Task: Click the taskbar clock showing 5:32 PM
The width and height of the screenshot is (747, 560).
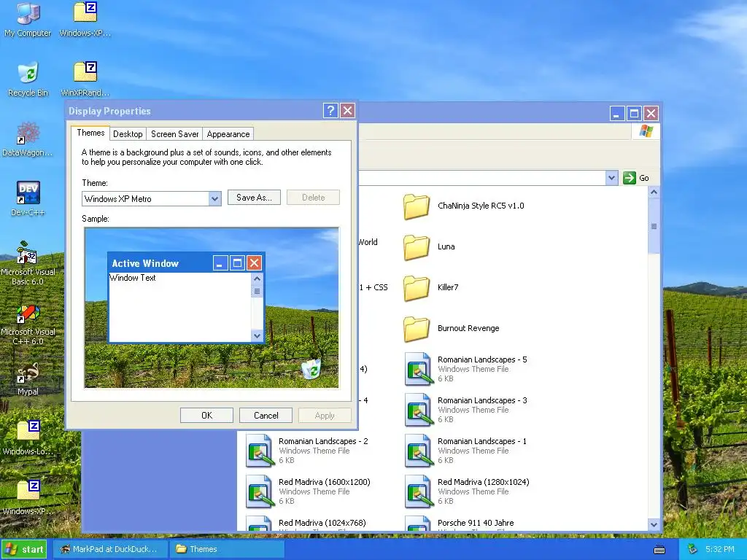Action: pos(720,549)
